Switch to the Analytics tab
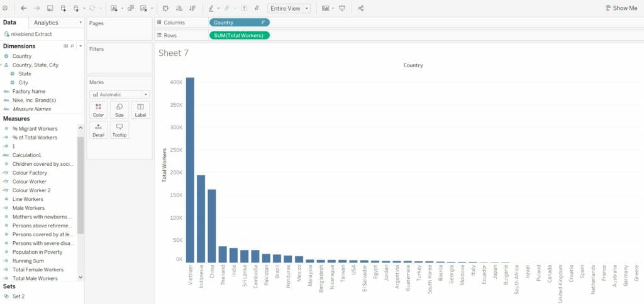The width and height of the screenshot is (644, 304). [46, 23]
